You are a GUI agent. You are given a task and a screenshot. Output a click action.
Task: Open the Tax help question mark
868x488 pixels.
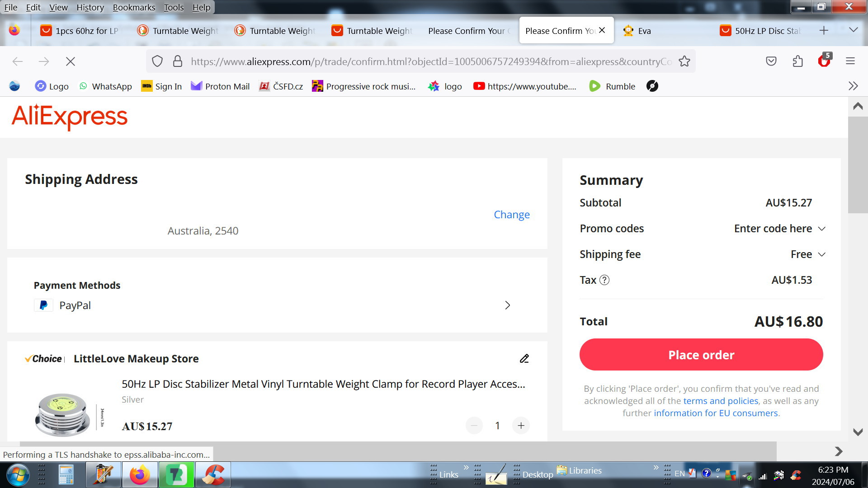[x=604, y=280]
